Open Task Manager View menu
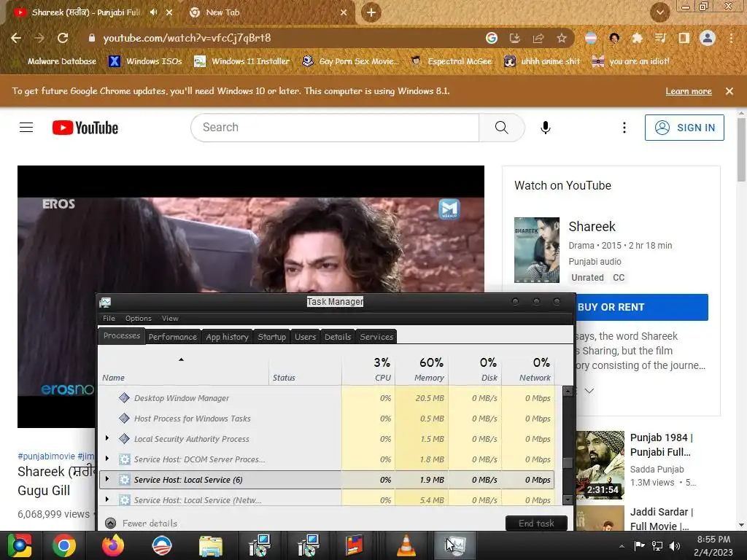 (170, 318)
